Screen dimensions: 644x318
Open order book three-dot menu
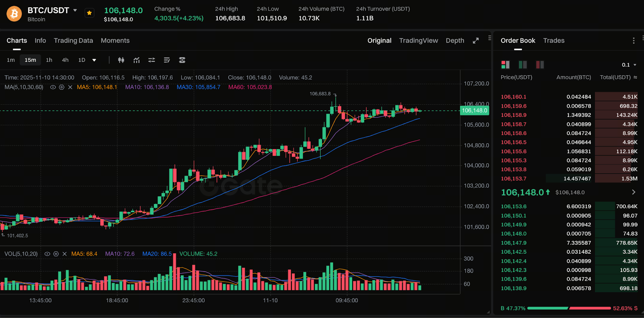[634, 41]
